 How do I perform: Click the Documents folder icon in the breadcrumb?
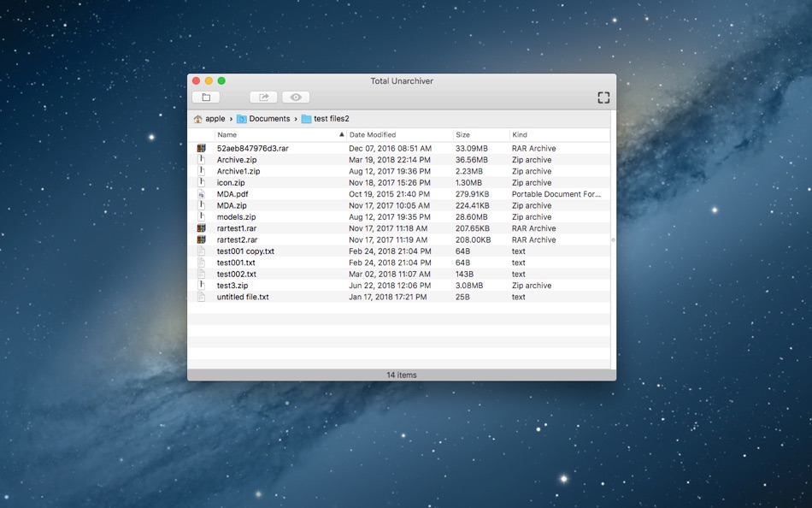click(x=242, y=119)
